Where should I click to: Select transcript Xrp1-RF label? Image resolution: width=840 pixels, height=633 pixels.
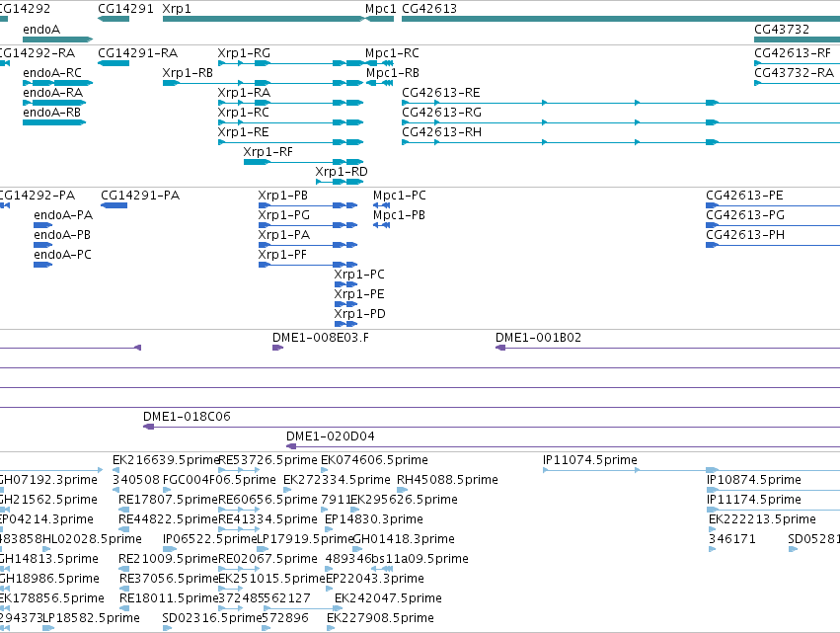tap(267, 152)
